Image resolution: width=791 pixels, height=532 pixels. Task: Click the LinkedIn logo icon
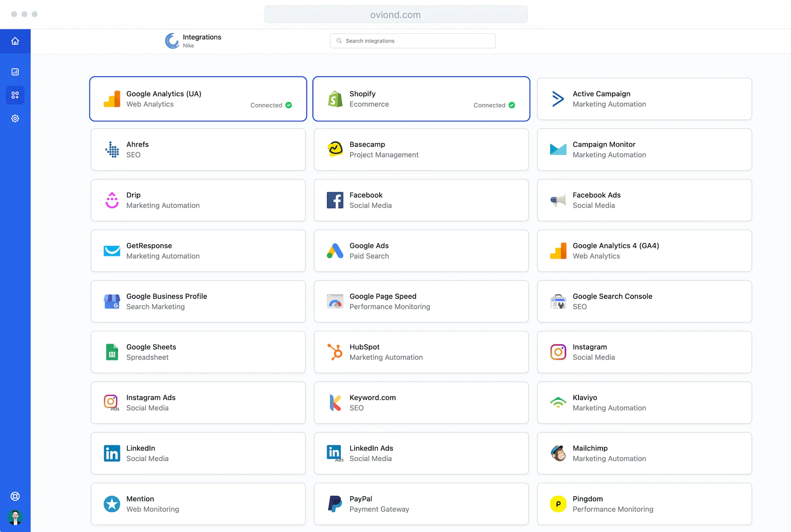pyautogui.click(x=112, y=453)
